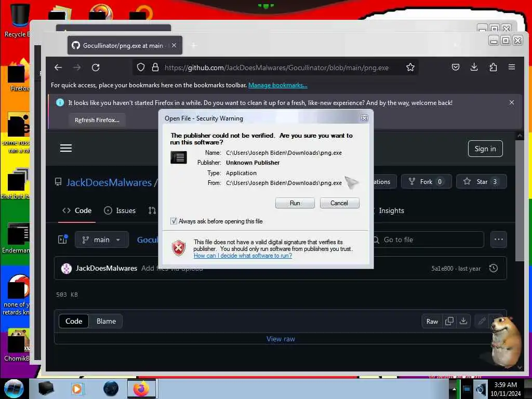Image resolution: width=532 pixels, height=399 pixels.
Task: Click the Go to file search field
Action: tap(429, 240)
